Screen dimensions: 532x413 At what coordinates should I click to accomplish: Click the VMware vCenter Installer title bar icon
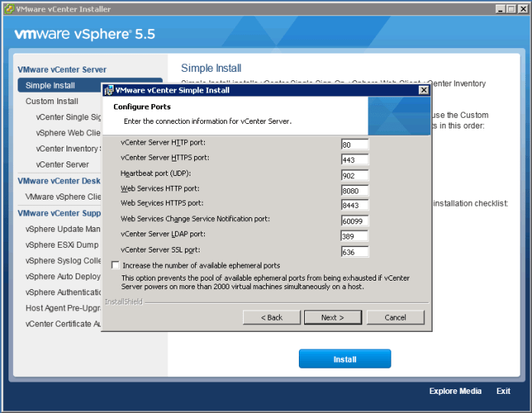tap(8, 9)
